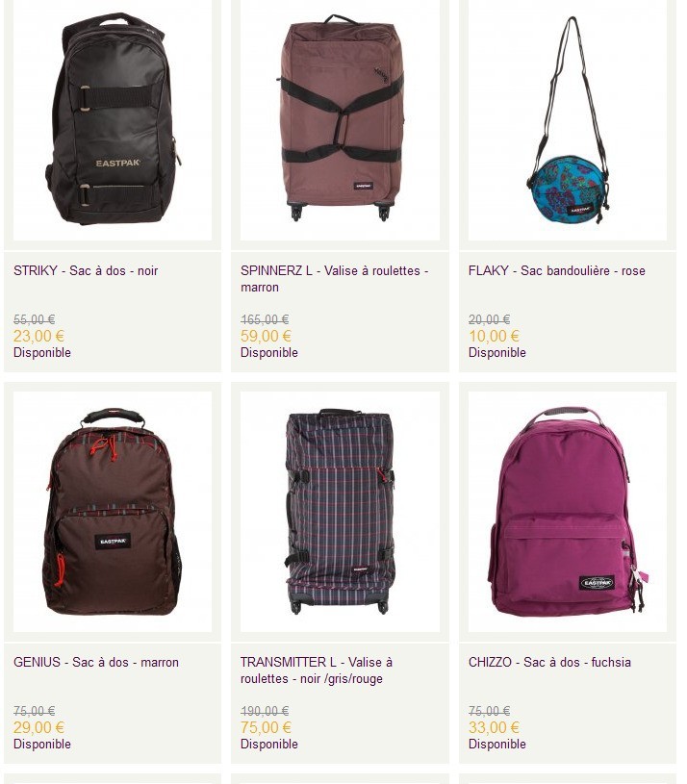The image size is (687, 784).
Task: Open the brown GENIUS backpack image
Action: click(113, 512)
